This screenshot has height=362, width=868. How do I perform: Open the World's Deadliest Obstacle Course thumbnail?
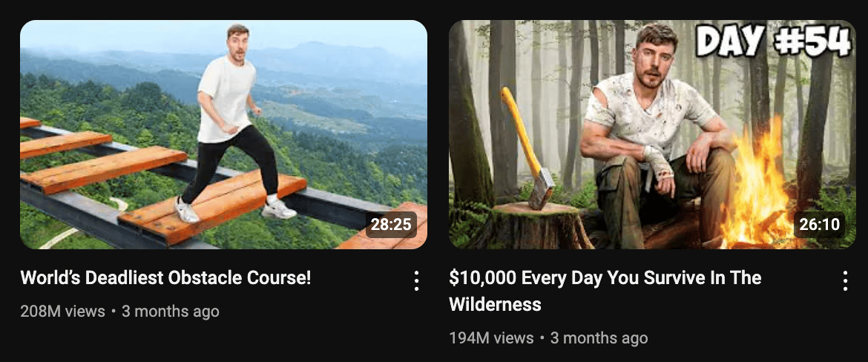223,134
